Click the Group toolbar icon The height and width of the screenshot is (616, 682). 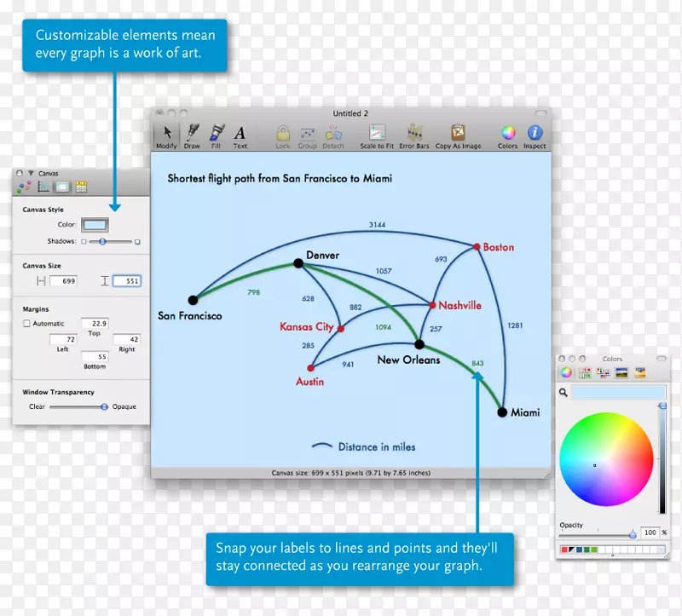pos(308,134)
